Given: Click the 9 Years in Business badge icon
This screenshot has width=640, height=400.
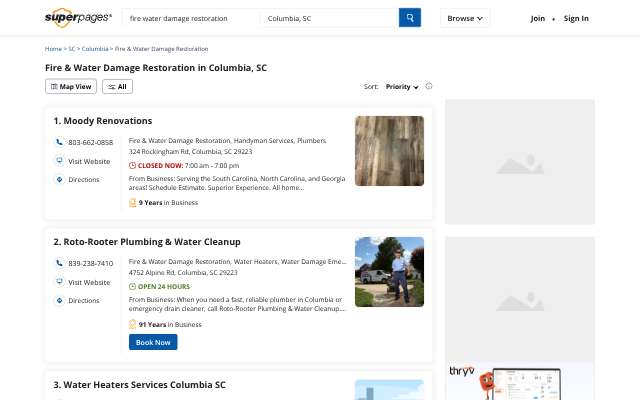Looking at the screenshot, I should 132,202.
